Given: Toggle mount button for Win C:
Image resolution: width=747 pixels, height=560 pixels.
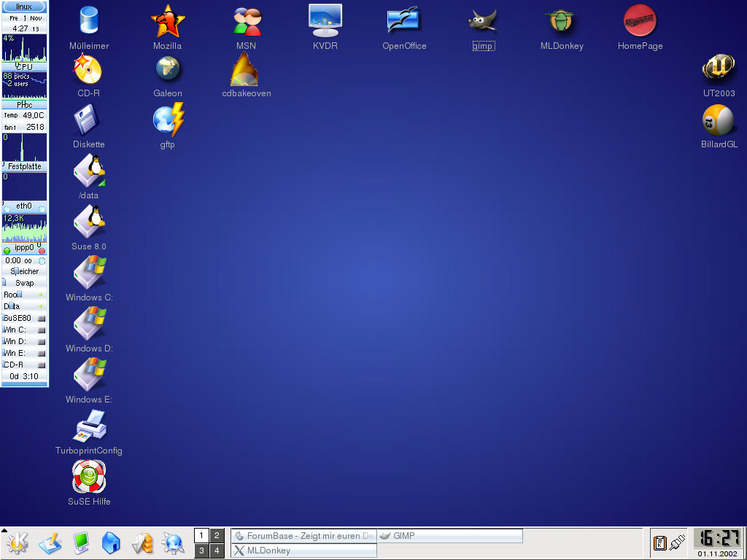Looking at the screenshot, I should (x=42, y=330).
